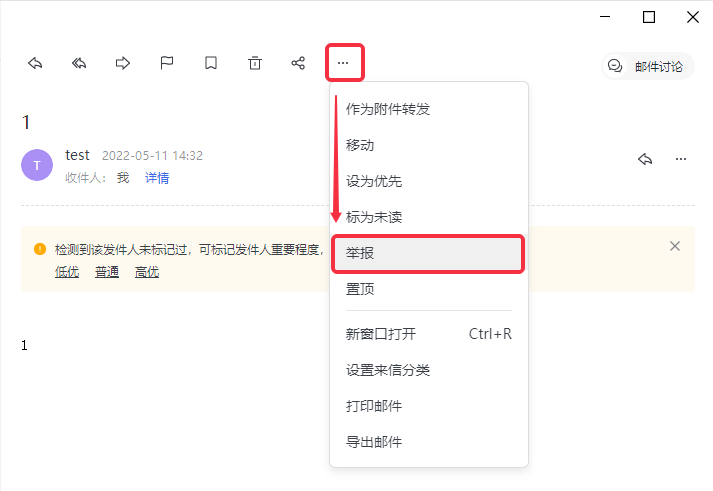Select 导出邮件 to export the email
The width and height of the screenshot is (713, 491).
pyautogui.click(x=429, y=442)
